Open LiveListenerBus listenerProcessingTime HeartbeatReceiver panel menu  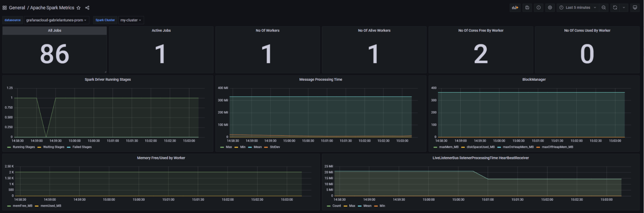coord(481,158)
